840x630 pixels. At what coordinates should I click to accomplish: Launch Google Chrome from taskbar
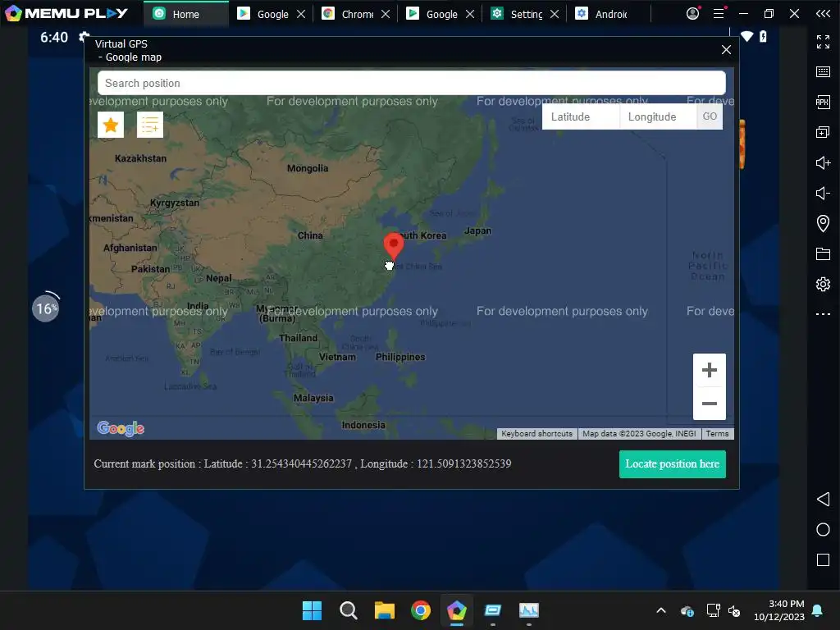point(421,610)
